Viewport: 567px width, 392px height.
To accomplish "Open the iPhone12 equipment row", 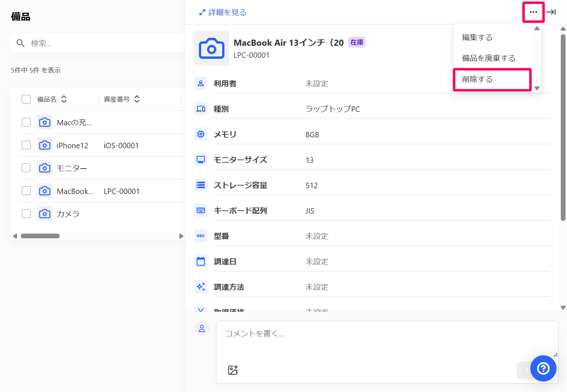I will point(101,145).
